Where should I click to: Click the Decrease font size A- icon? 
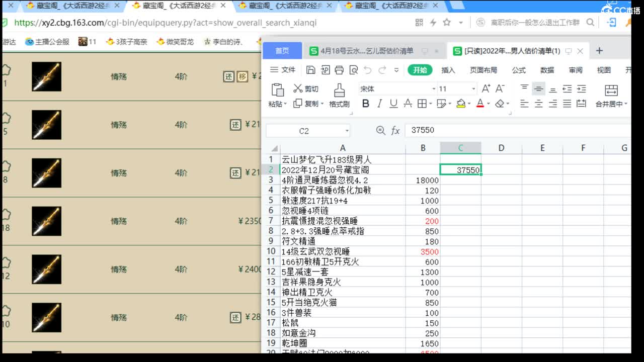click(500, 88)
